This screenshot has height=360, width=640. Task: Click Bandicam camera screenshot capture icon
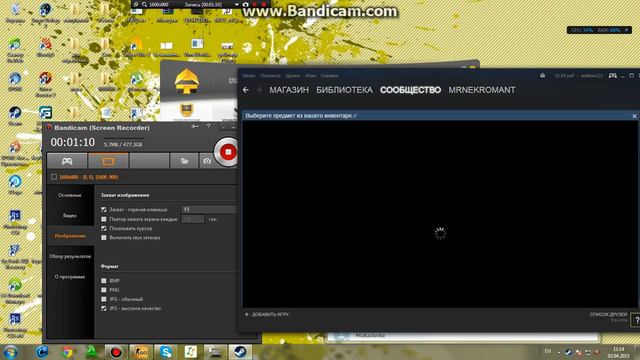point(207,161)
